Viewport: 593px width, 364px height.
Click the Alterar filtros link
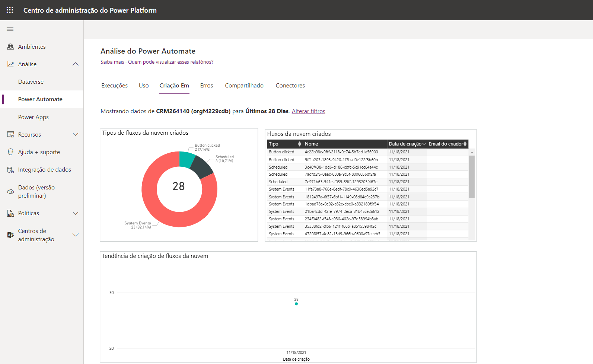tap(309, 111)
